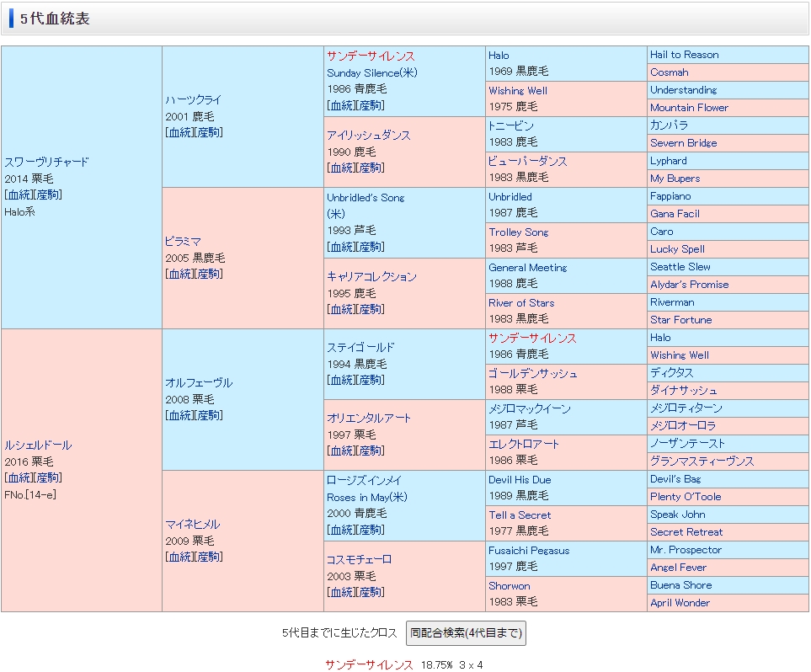Click the メジロマックイーン link

(x=529, y=408)
